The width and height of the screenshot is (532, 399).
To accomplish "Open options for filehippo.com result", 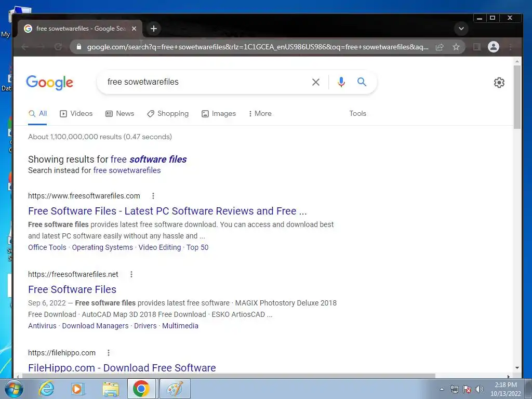I will (109, 353).
